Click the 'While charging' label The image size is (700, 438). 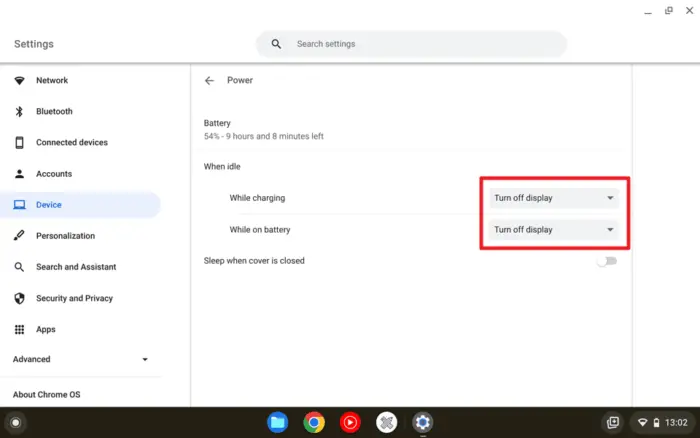(257, 198)
